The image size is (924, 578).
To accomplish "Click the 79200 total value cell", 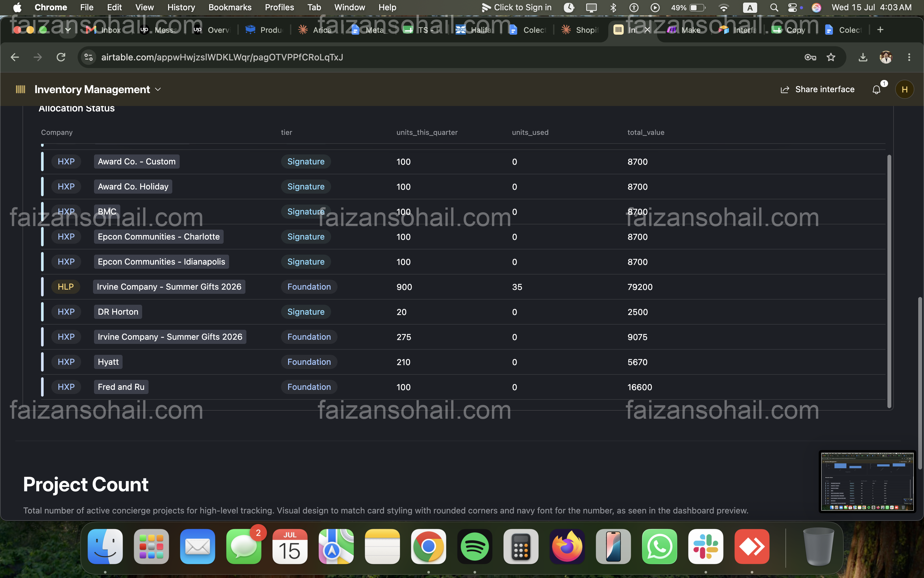I will pos(640,287).
